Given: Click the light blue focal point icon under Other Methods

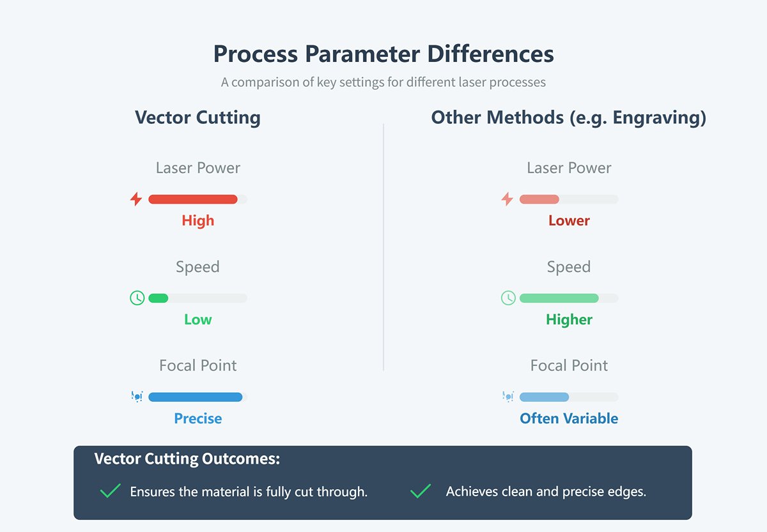Looking at the screenshot, I should click(x=508, y=397).
